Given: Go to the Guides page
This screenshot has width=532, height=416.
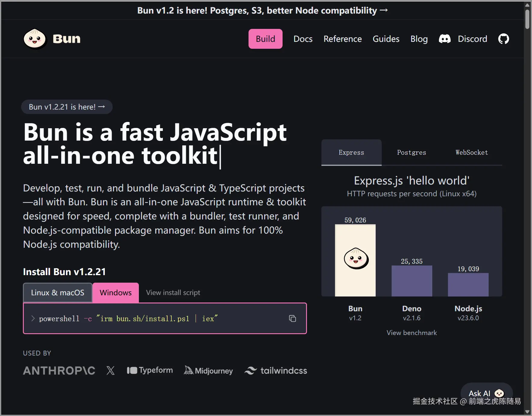Looking at the screenshot, I should coord(386,39).
